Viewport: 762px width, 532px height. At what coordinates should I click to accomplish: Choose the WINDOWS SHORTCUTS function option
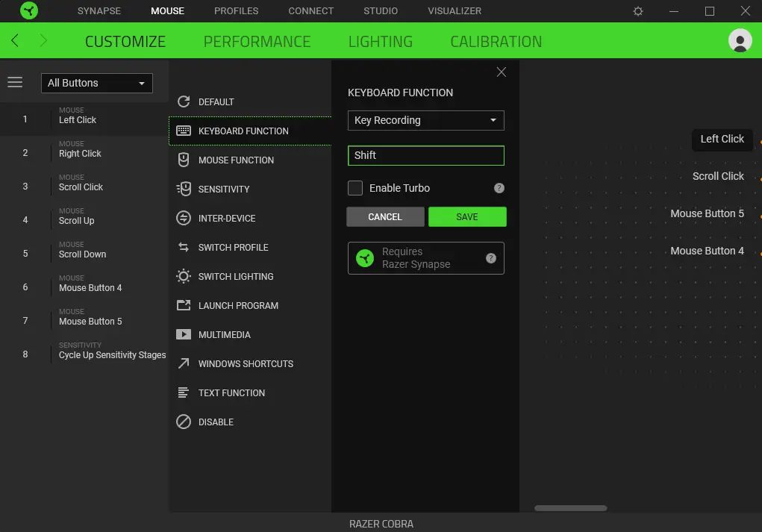pos(250,364)
